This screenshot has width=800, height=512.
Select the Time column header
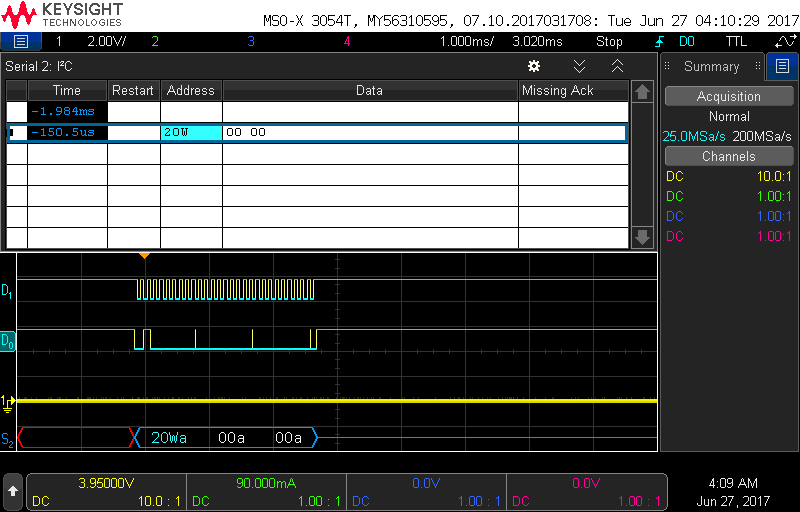[67, 90]
